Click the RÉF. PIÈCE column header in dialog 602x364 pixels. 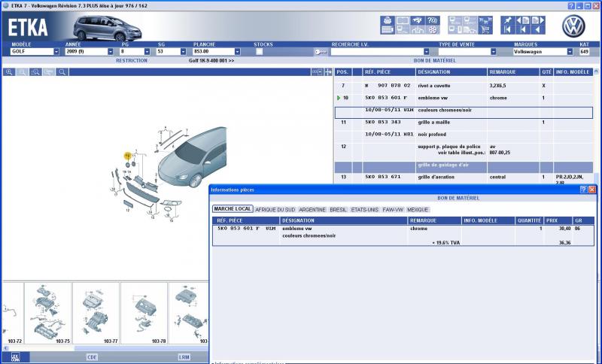tap(246, 220)
